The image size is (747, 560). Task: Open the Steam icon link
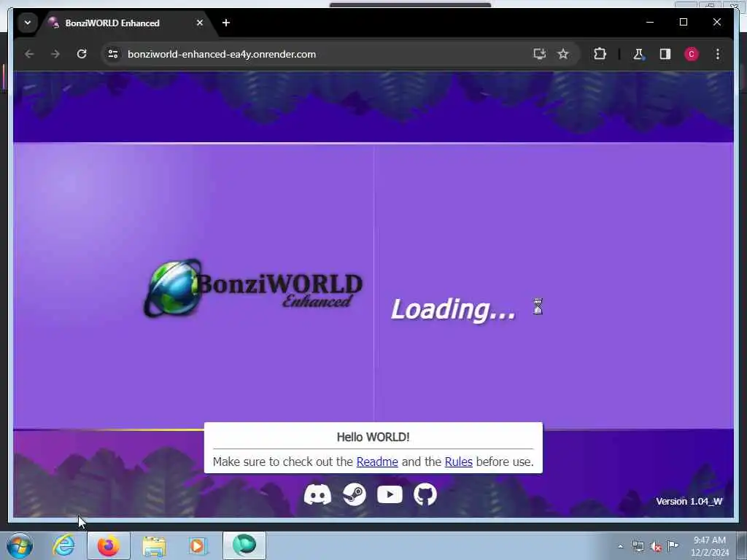pyautogui.click(x=355, y=495)
